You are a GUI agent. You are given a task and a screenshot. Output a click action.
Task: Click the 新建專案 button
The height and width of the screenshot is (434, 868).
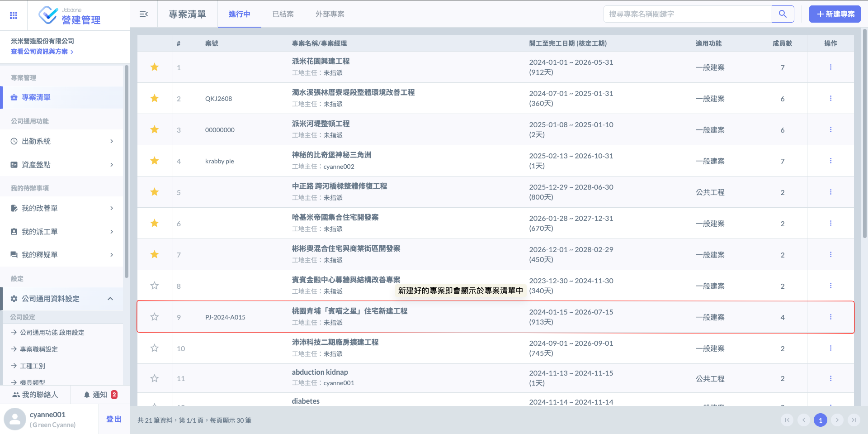click(x=835, y=14)
